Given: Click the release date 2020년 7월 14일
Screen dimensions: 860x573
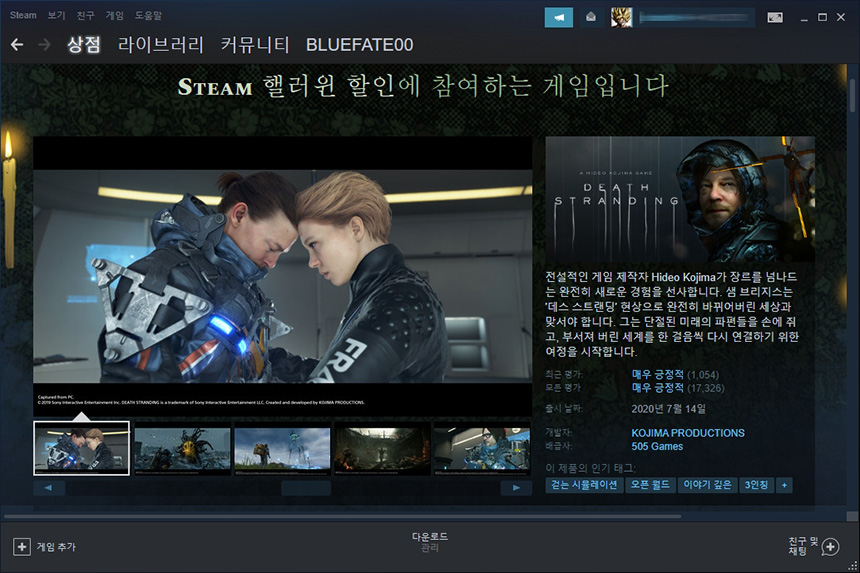Looking at the screenshot, I should click(x=669, y=409).
